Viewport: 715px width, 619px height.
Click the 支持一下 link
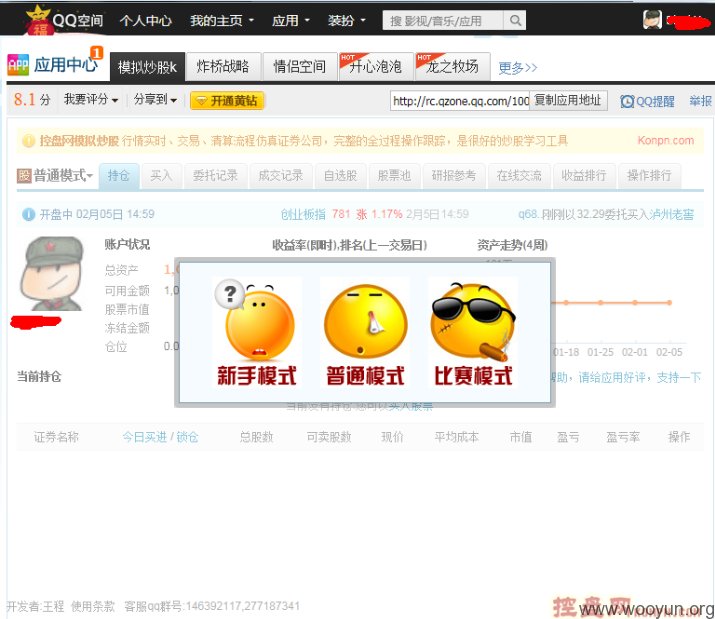tap(679, 377)
